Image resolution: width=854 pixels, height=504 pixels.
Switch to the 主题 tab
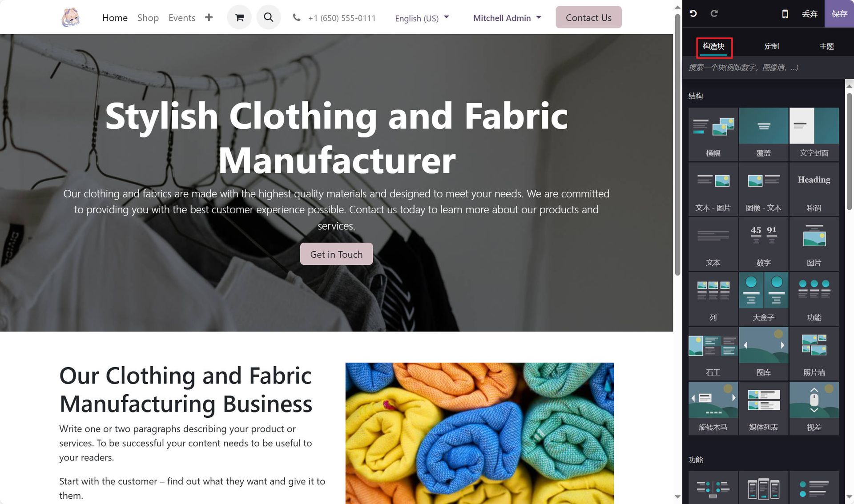[x=826, y=46]
